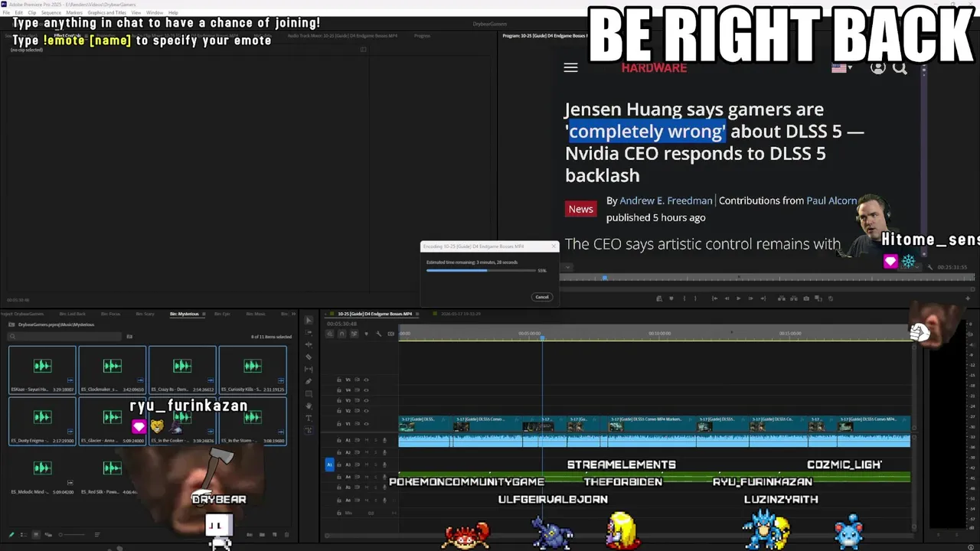The image size is (980, 551).
Task: Select the Selection tool in Premiere toolbar
Action: pos(309,320)
